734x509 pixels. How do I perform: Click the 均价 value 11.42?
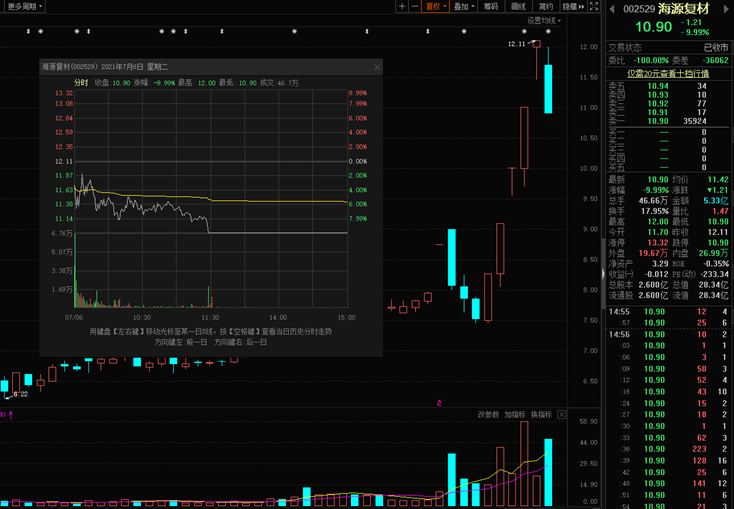tap(718, 180)
